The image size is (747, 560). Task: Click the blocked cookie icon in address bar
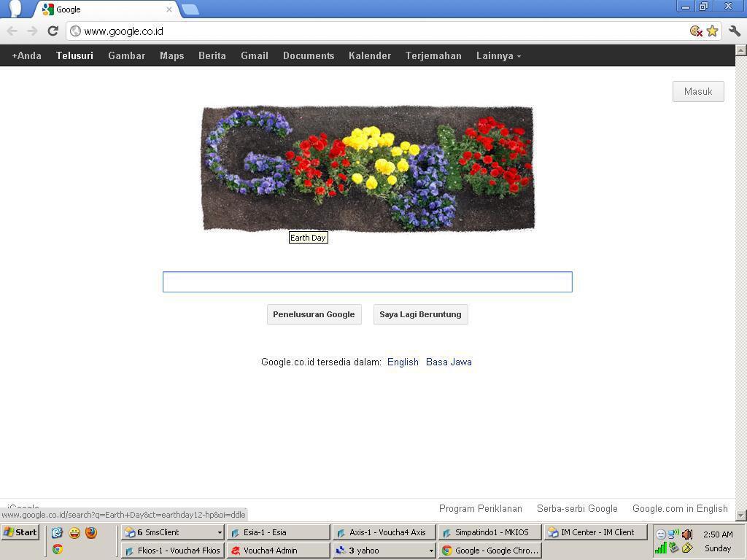point(696,31)
